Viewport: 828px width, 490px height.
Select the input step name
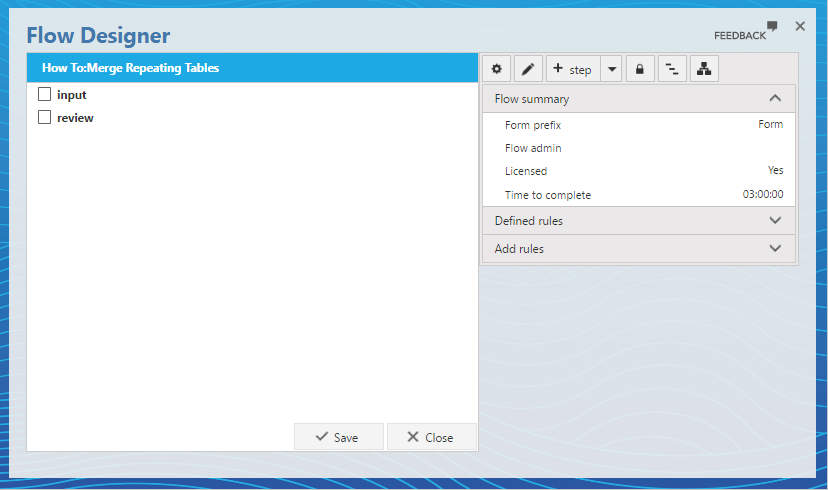(x=72, y=95)
